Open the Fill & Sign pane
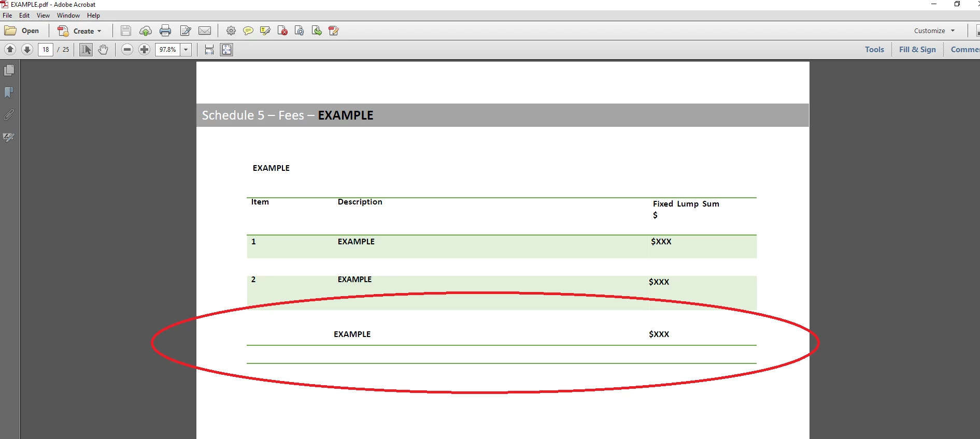Image resolution: width=980 pixels, height=439 pixels. (917, 50)
